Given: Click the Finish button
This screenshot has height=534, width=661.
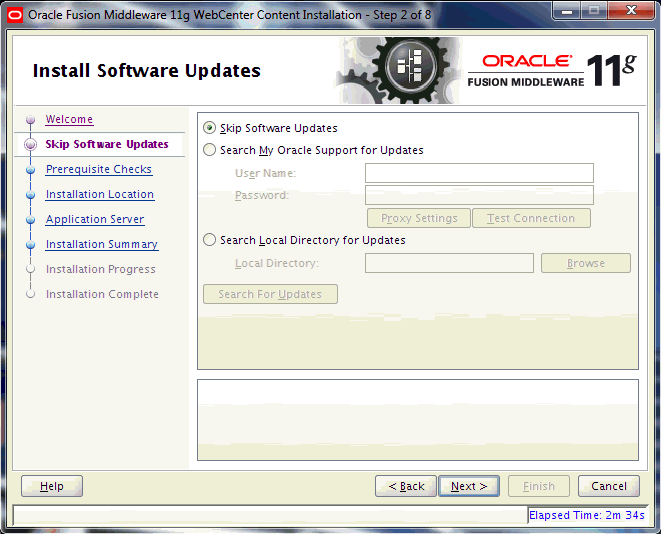Looking at the screenshot, I should 539,486.
